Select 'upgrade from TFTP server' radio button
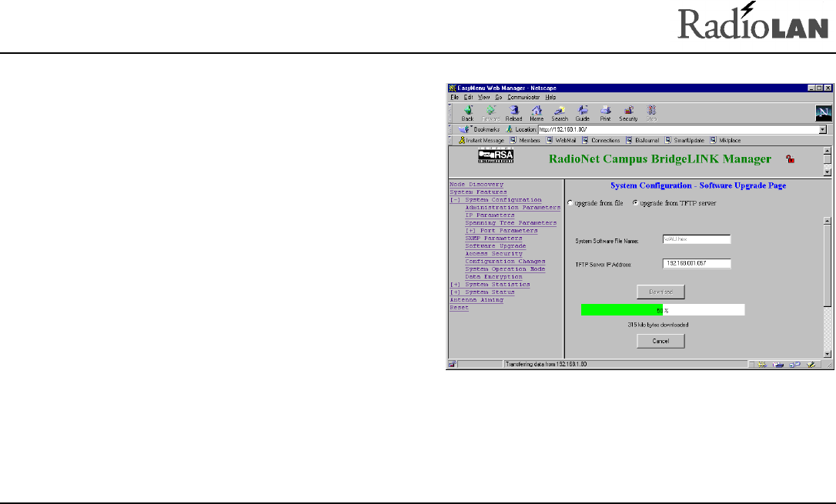Screen dimensions: 836x504 click(x=635, y=203)
